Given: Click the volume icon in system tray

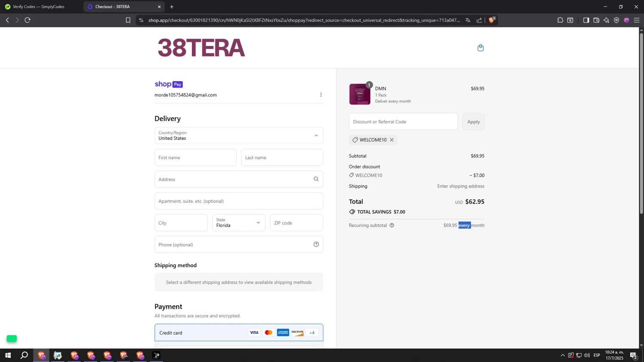Looking at the screenshot, I should coord(587,355).
